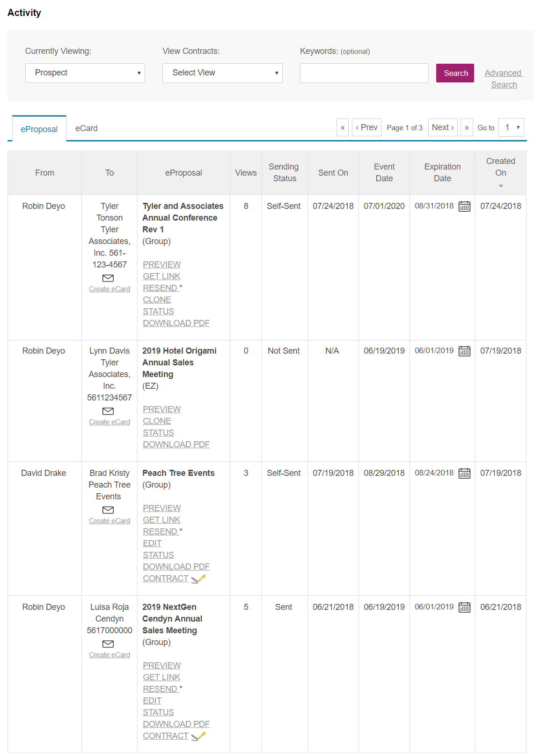Resend the Peach Tree Events proposal
Image resolution: width=534 pixels, height=756 pixels.
(x=160, y=532)
